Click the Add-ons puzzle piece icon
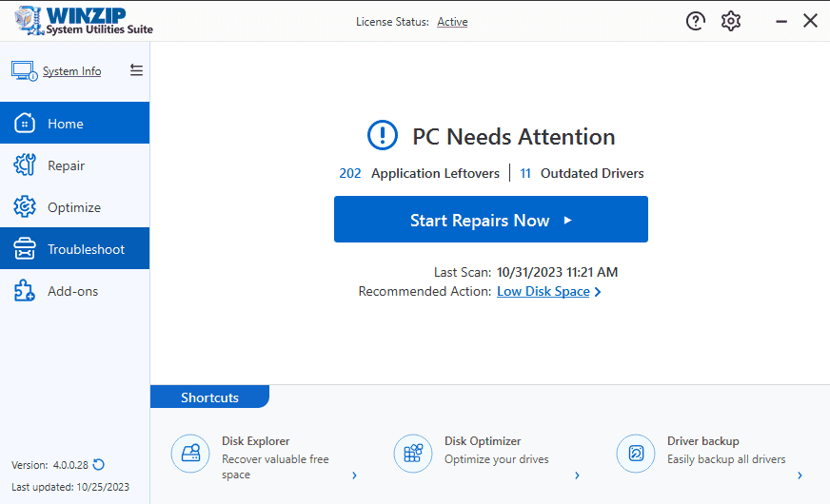 click(x=25, y=290)
